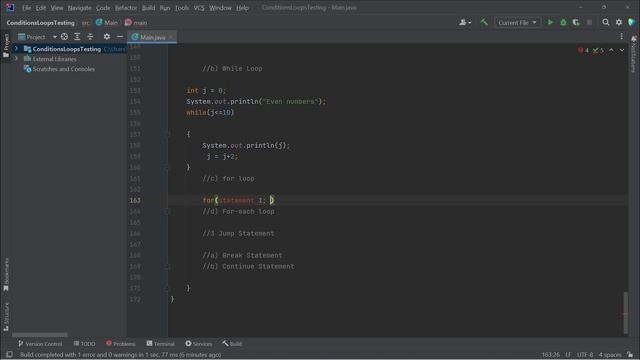This screenshot has width=640, height=360.
Task: Open Notifications side panel
Action: pyautogui.click(x=633, y=55)
